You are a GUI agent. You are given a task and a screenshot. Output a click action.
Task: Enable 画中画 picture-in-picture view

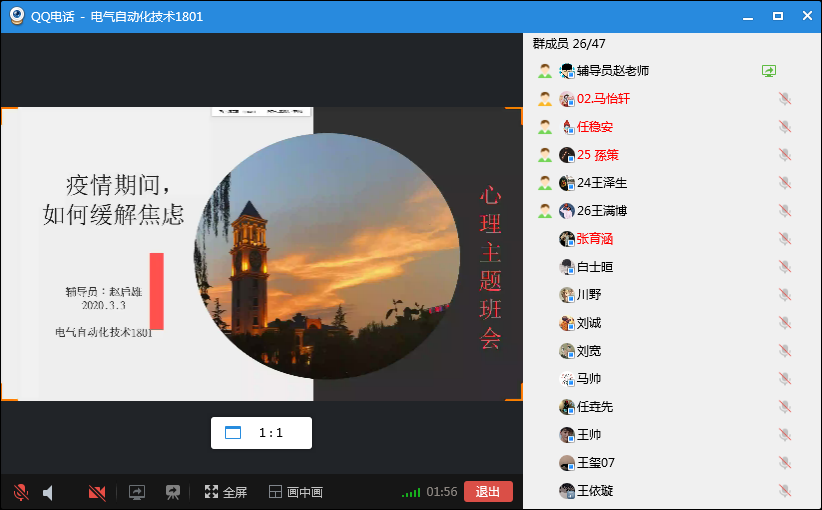click(x=296, y=492)
